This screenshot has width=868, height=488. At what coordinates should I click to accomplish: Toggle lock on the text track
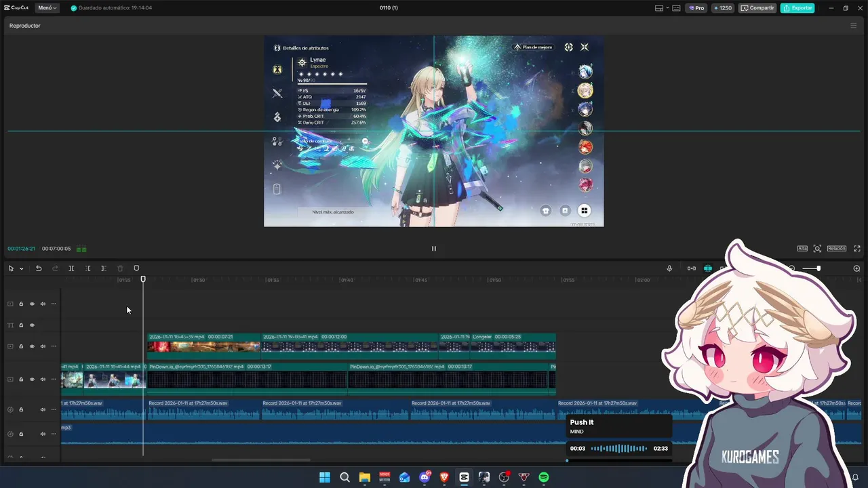click(x=21, y=325)
